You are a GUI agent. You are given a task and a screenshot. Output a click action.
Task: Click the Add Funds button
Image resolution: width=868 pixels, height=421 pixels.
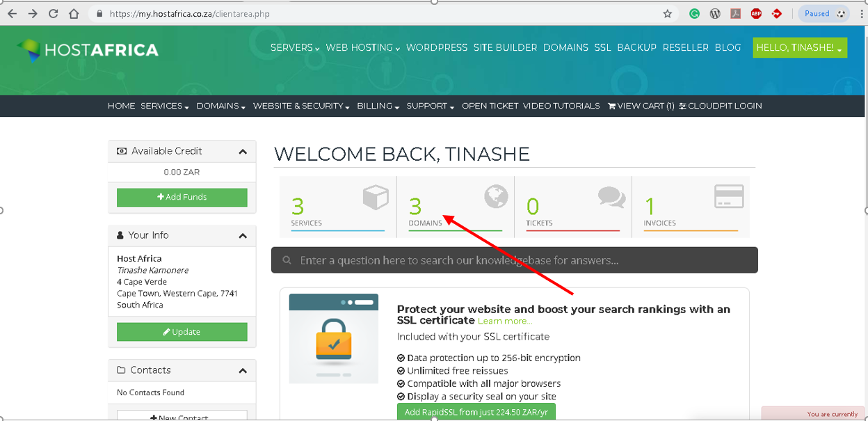182,197
